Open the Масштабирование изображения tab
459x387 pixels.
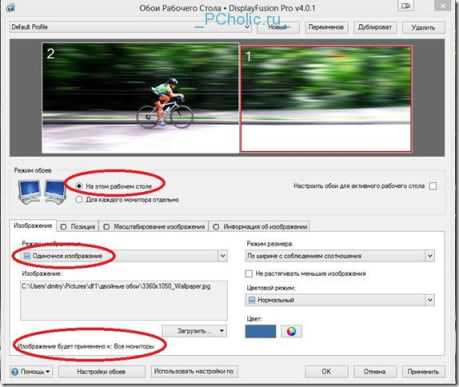pyautogui.click(x=154, y=227)
